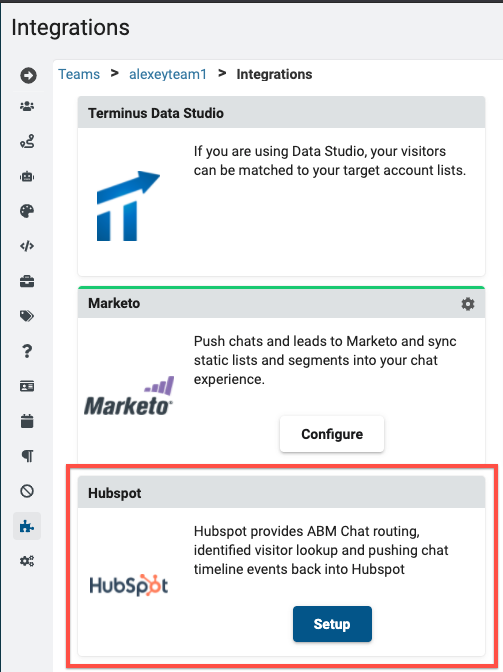Select the Integrations puzzle piece icon

(27, 526)
